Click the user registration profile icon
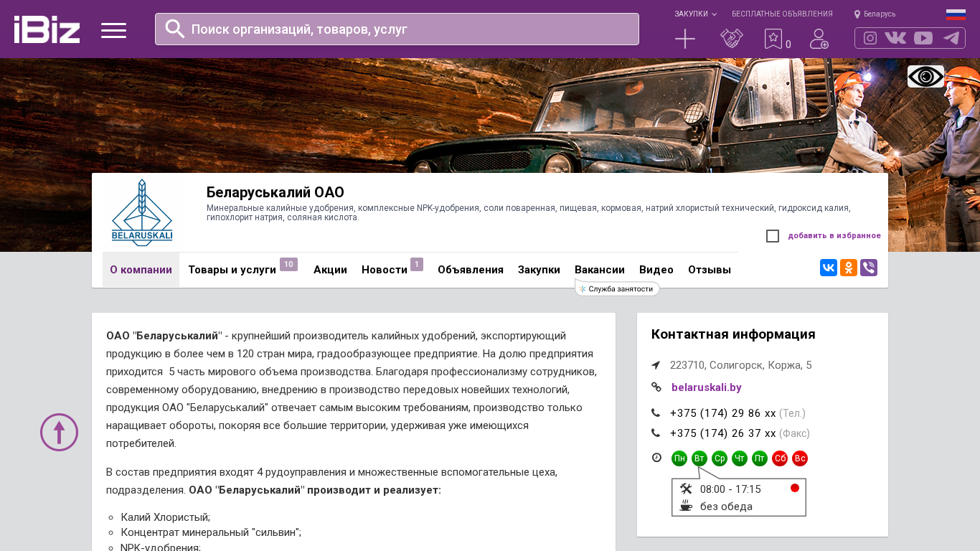980x551 pixels. 819,39
